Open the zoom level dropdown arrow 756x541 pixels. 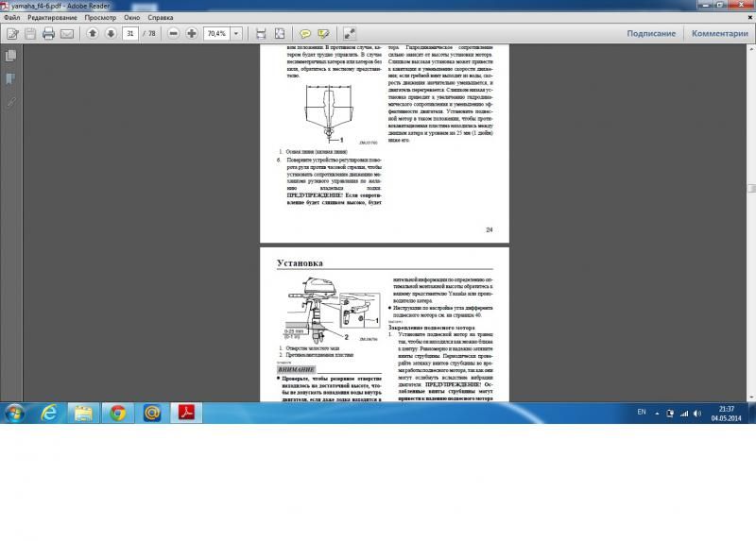tap(236, 33)
